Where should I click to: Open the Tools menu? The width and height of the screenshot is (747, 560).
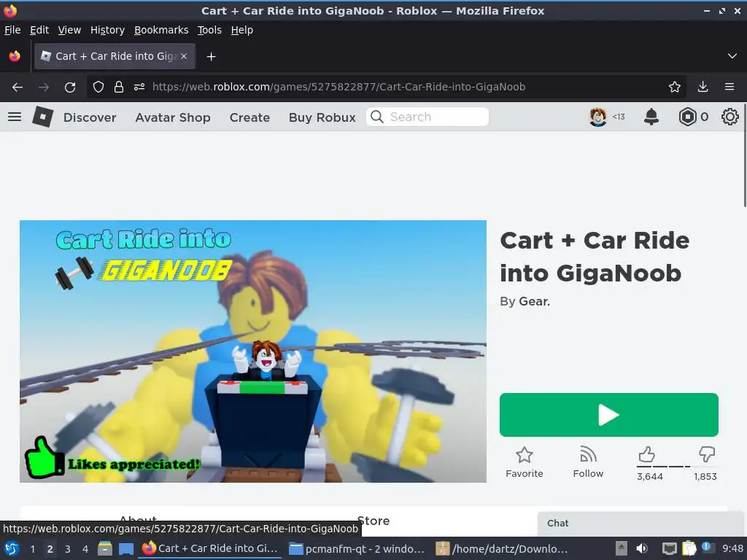pyautogui.click(x=209, y=30)
